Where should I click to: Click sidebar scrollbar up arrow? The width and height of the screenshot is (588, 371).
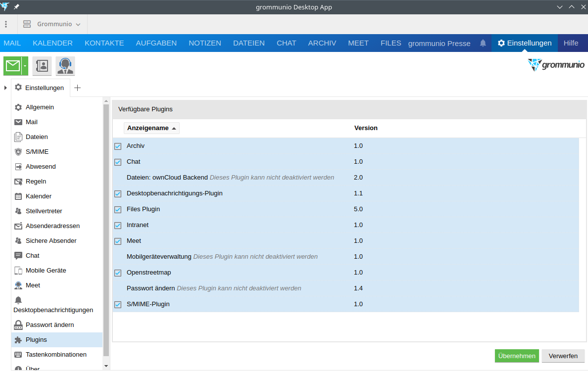coord(106,101)
